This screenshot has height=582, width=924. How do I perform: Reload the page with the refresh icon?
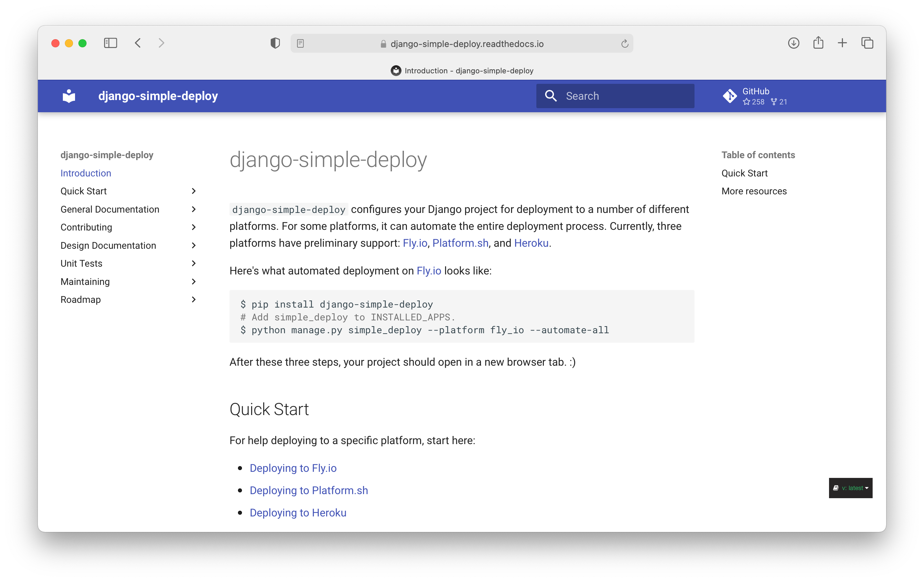[624, 43]
